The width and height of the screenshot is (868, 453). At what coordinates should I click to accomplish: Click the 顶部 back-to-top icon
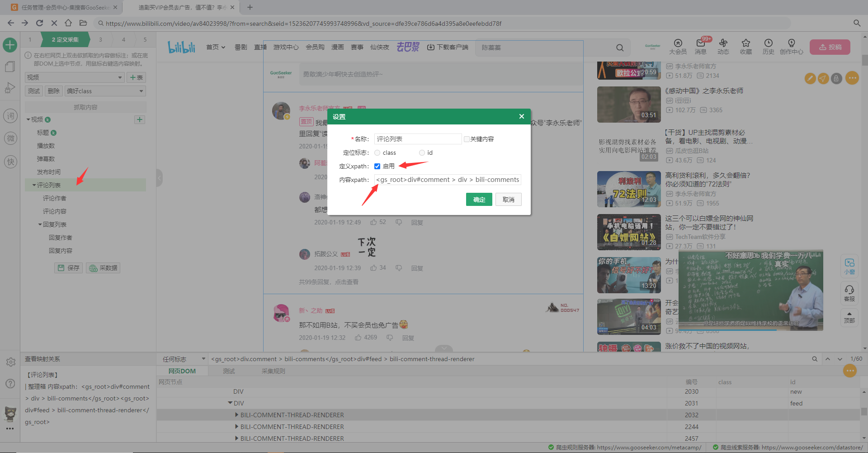849,317
